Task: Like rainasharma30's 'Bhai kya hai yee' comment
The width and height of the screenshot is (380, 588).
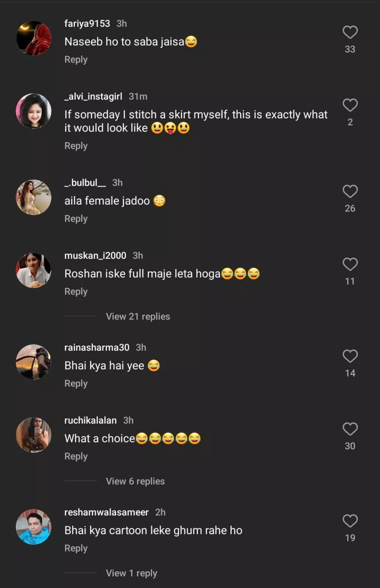Action: click(x=350, y=356)
